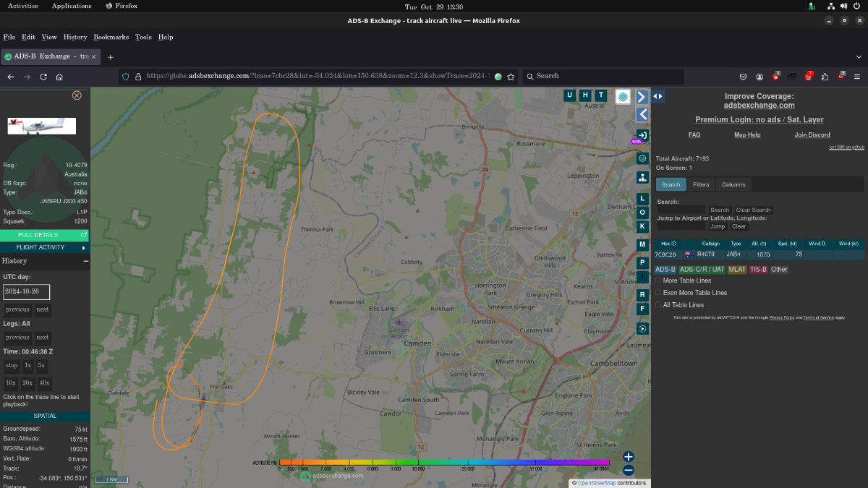Click the M map button
The height and width of the screenshot is (488, 868).
[x=642, y=245]
